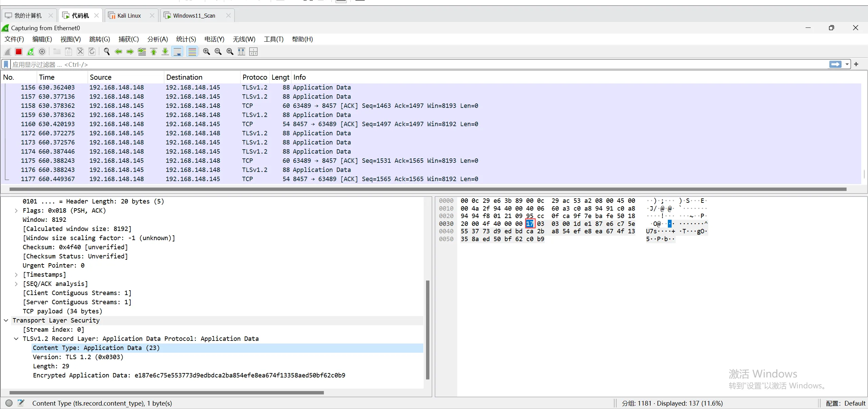Jump to last packet arrow icon
The height and width of the screenshot is (409, 868).
pos(165,52)
